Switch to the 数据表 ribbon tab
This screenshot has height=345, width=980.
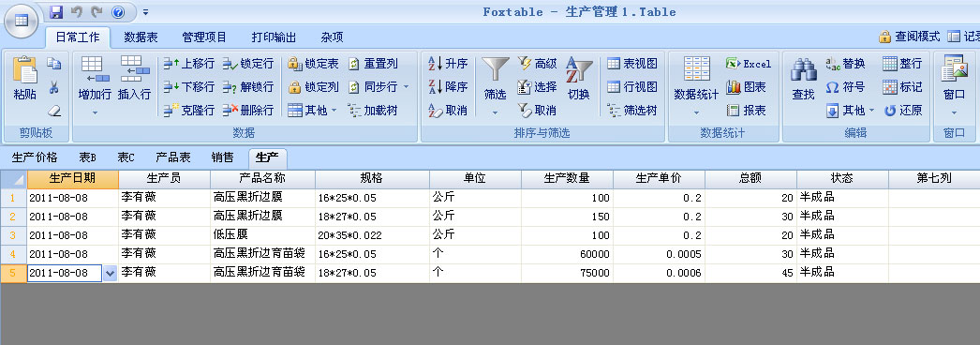point(141,37)
